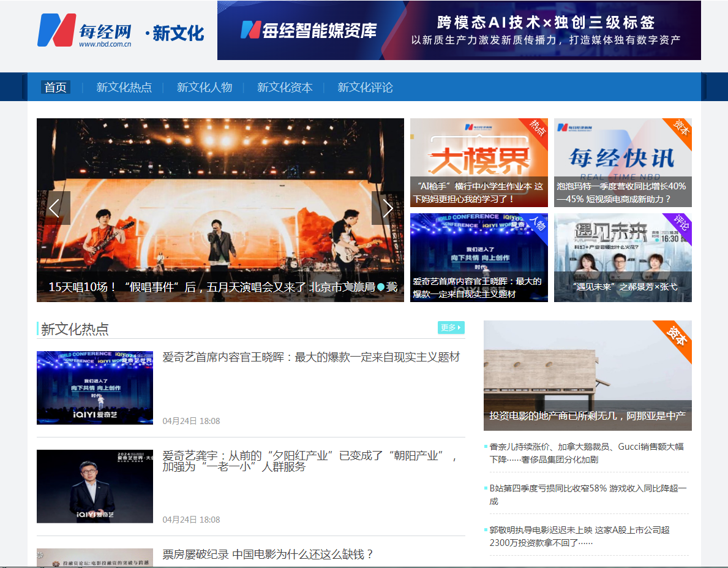Open the 新文化资本 navigation item
The height and width of the screenshot is (568, 728).
[x=285, y=87]
